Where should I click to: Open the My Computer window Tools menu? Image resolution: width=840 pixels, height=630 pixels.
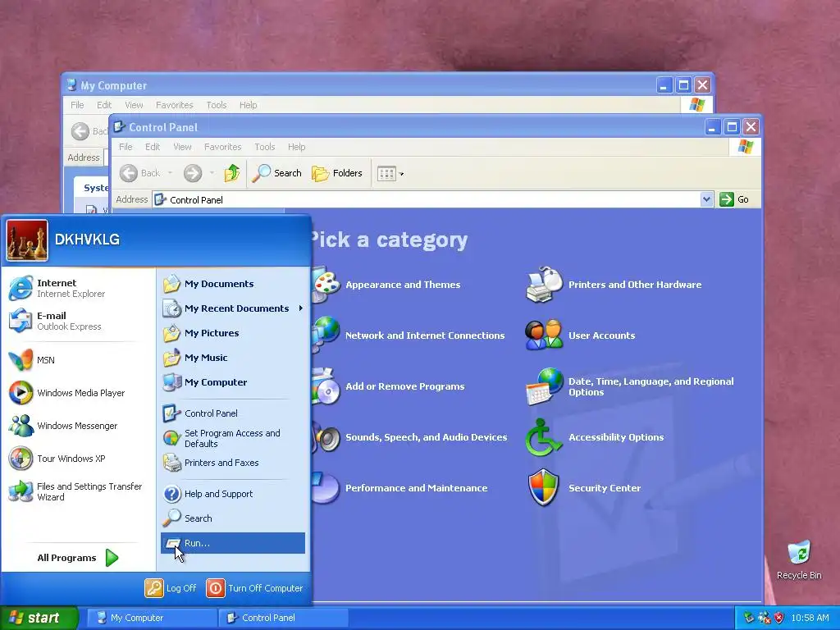[217, 105]
